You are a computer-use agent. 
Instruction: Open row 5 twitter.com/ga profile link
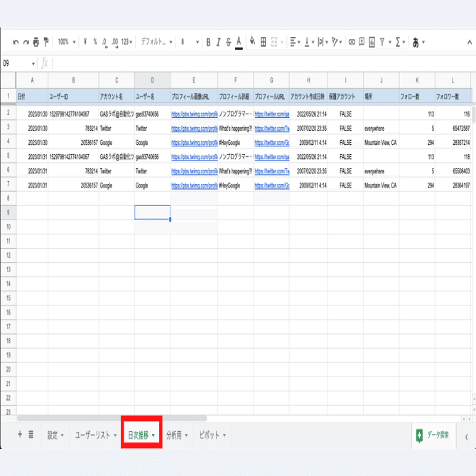(272, 157)
